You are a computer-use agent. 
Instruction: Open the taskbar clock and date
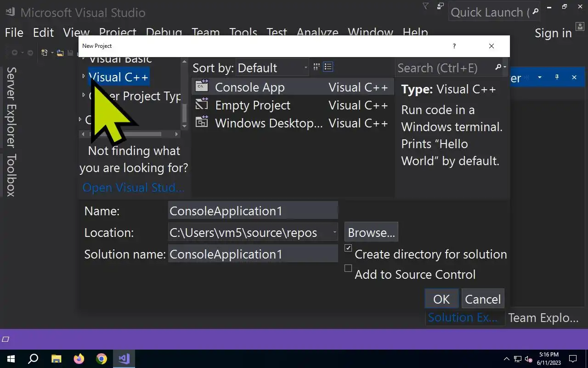548,359
